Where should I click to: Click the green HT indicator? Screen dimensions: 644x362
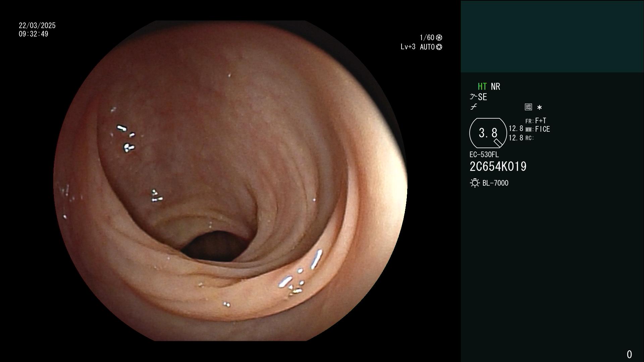(x=482, y=86)
